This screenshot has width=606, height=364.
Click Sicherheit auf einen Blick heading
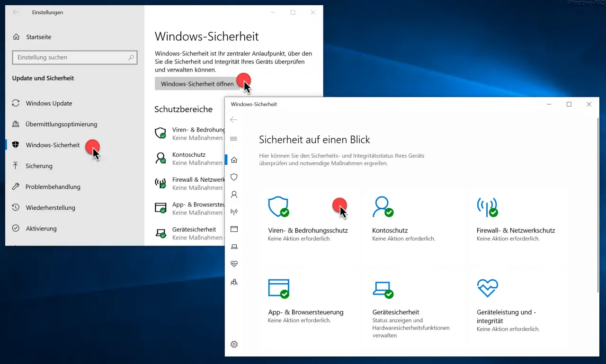(314, 140)
